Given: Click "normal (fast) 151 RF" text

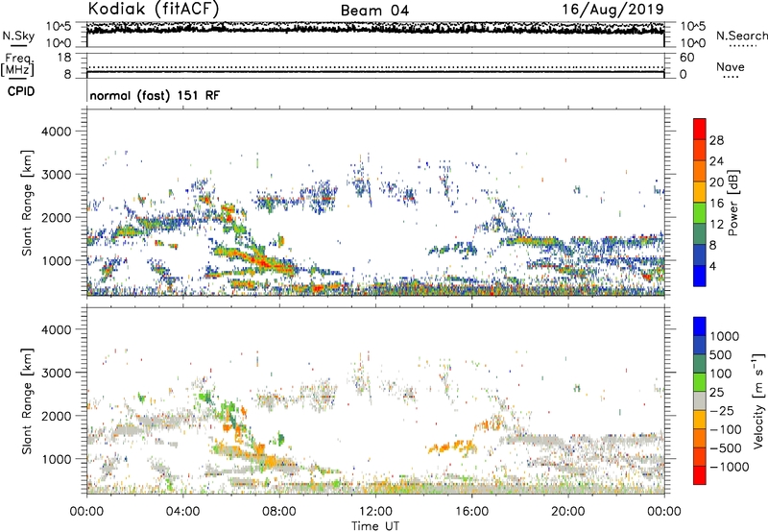Looking at the screenshot, I should pyautogui.click(x=155, y=95).
